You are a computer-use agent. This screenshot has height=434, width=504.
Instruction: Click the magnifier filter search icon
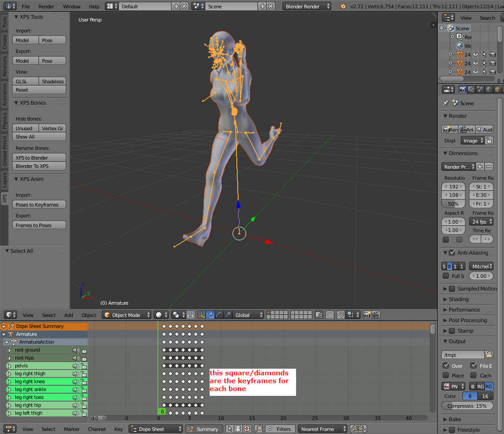click(x=258, y=429)
